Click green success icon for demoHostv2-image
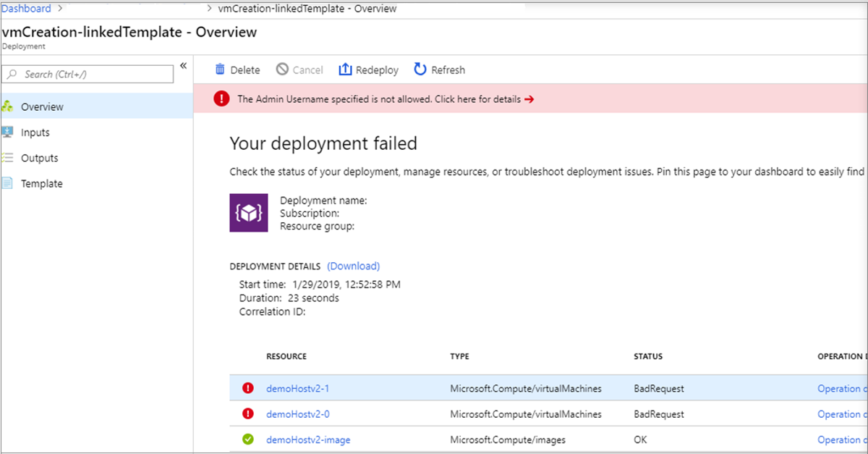 pos(248,440)
